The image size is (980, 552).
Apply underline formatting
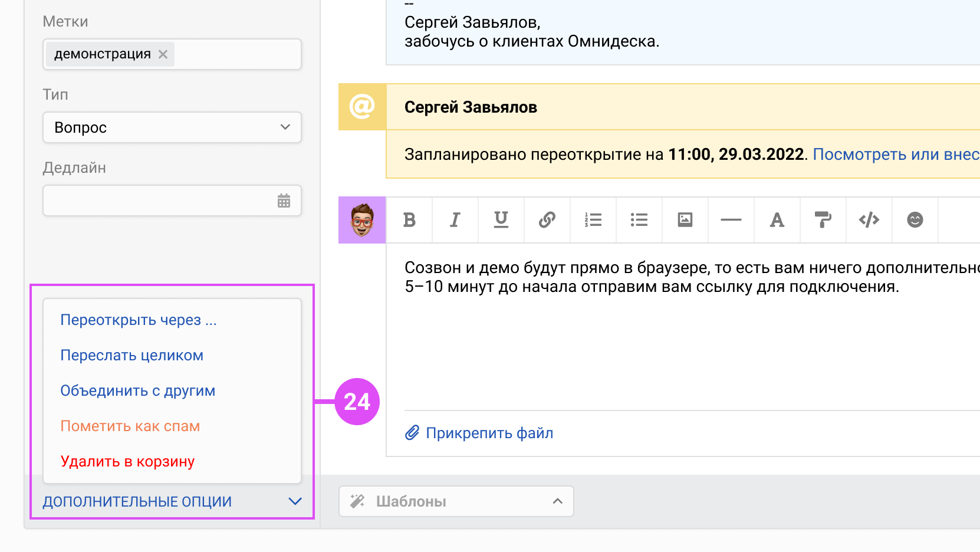[x=500, y=220]
